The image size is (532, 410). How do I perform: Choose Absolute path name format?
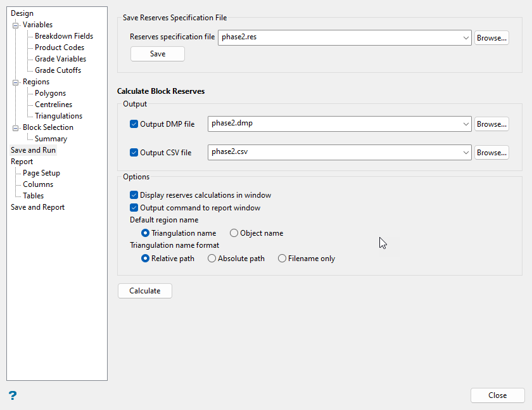point(212,259)
